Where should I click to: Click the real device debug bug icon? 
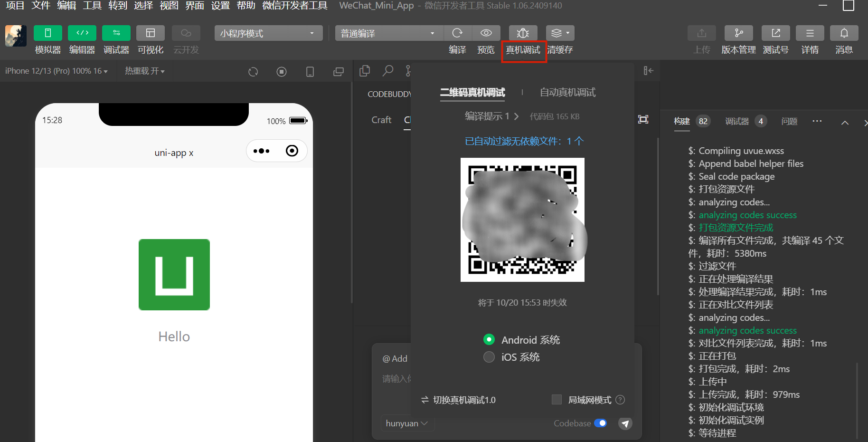coord(523,33)
